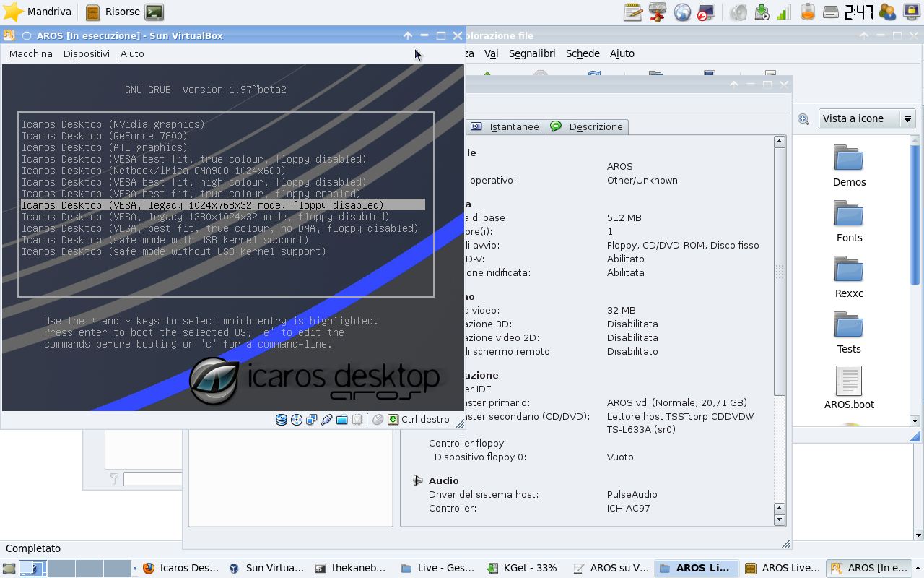The height and width of the screenshot is (578, 924).
Task: Click scroll-up arrow of VirtualBox details scrollbar
Action: [780, 142]
